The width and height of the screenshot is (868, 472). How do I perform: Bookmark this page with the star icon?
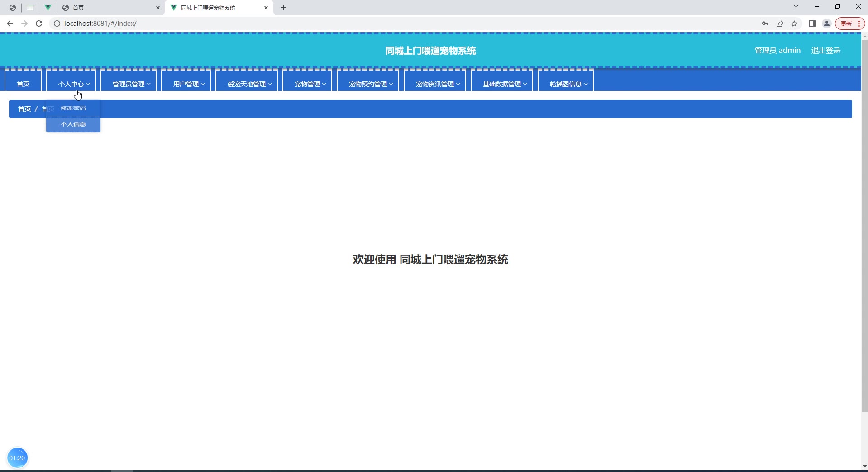click(794, 24)
